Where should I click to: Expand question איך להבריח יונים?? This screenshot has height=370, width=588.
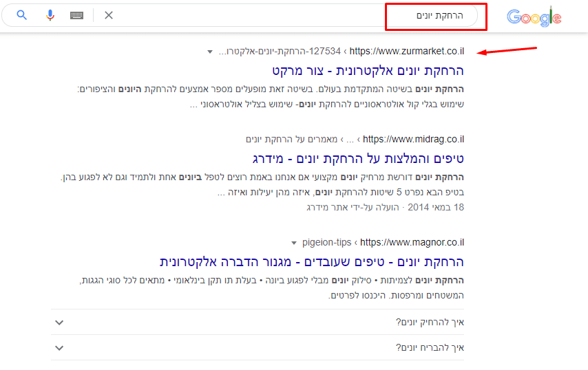click(x=258, y=347)
